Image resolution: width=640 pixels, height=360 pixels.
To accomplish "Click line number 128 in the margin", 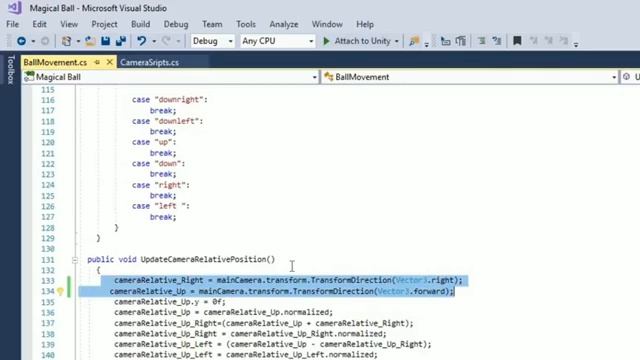I will (48, 228).
